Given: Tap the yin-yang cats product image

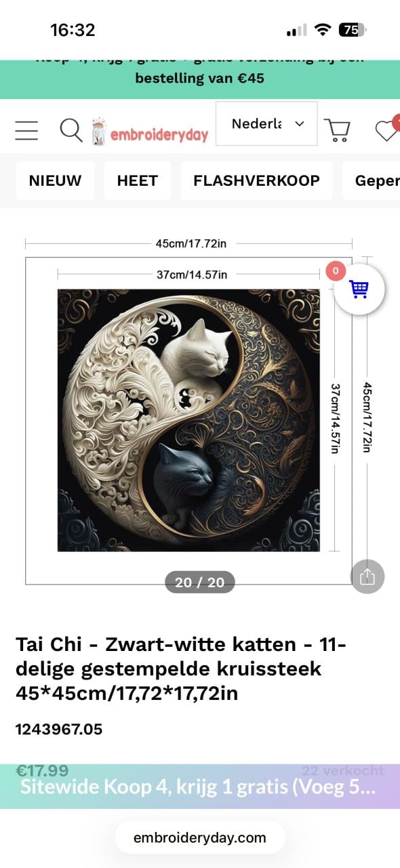Looking at the screenshot, I should [x=188, y=420].
